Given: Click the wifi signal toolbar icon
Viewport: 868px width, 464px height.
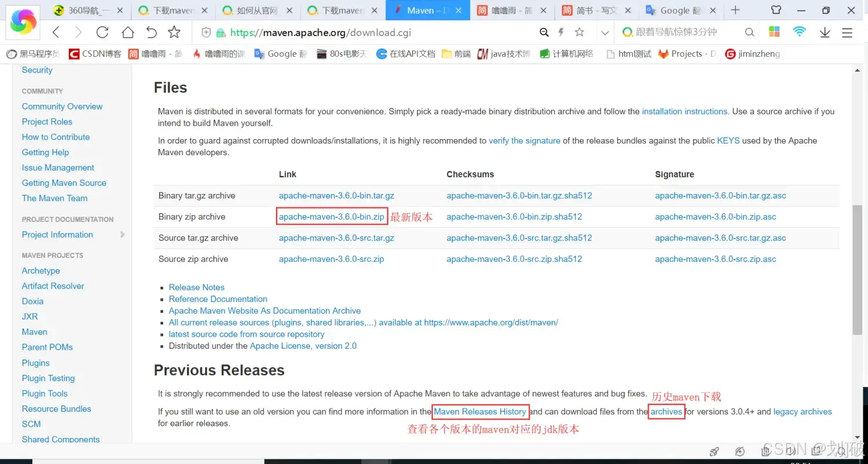Looking at the screenshot, I should (x=799, y=32).
